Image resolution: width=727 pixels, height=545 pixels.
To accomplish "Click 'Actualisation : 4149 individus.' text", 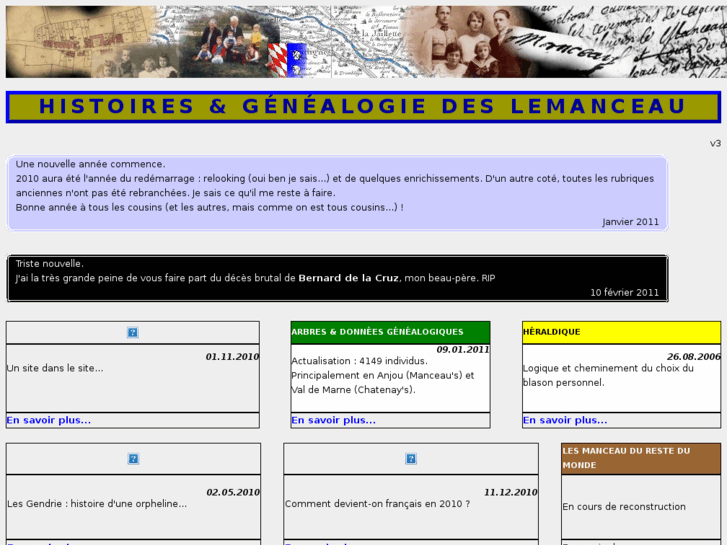I will (x=359, y=361).
